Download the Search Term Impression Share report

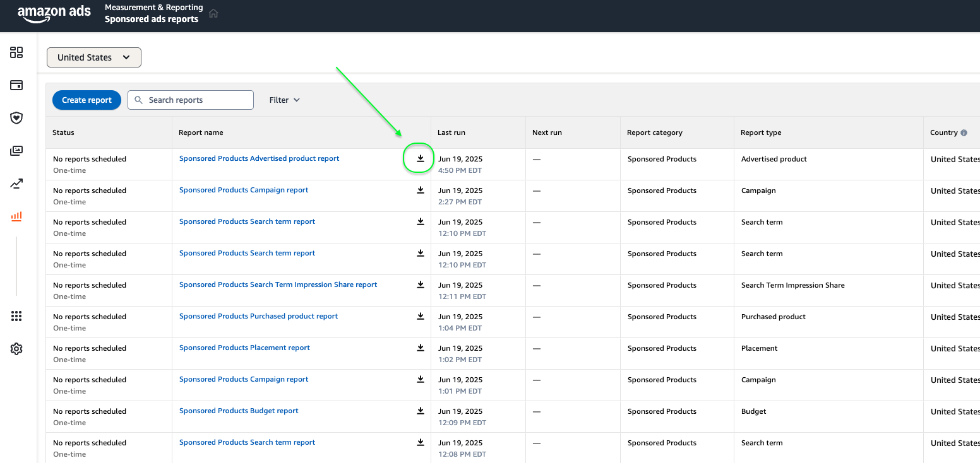[421, 284]
